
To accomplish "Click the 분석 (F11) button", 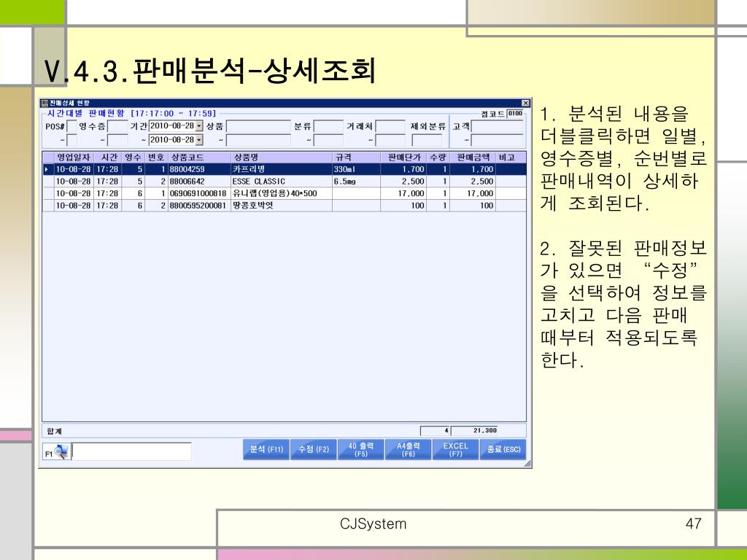I will click(x=266, y=449).
